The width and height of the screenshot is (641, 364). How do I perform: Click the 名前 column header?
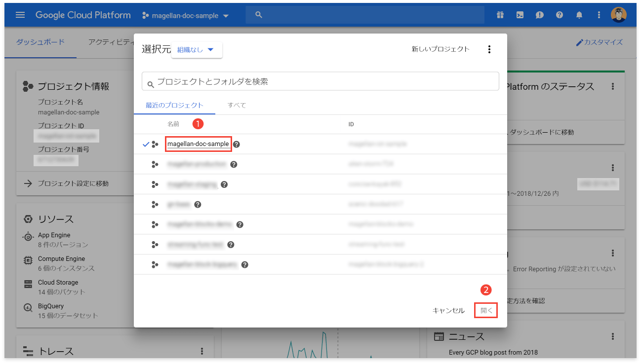[173, 124]
